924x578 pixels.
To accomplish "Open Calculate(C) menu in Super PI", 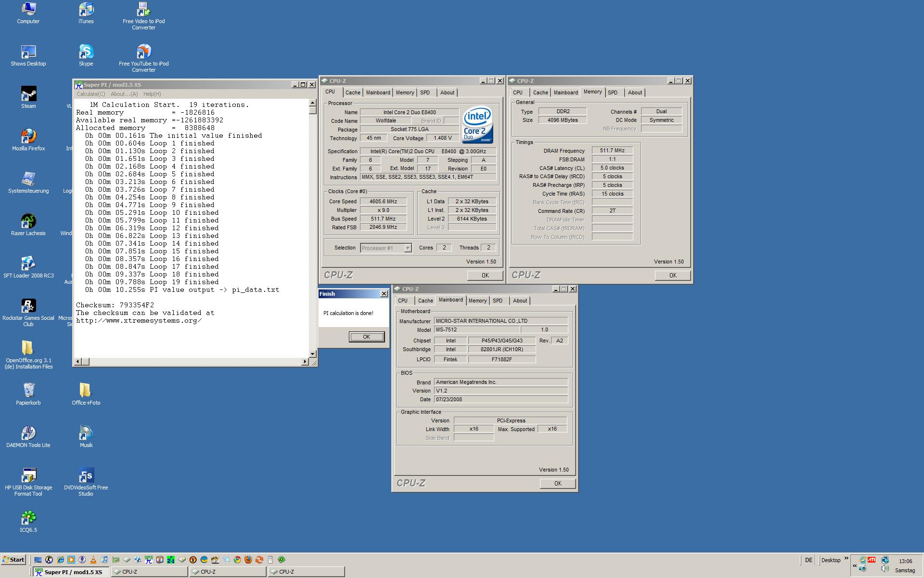I will (90, 94).
